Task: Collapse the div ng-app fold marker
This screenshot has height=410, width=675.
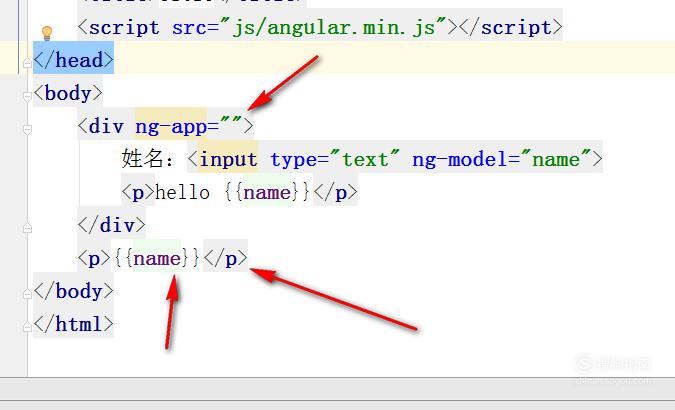Action: pos(27,129)
